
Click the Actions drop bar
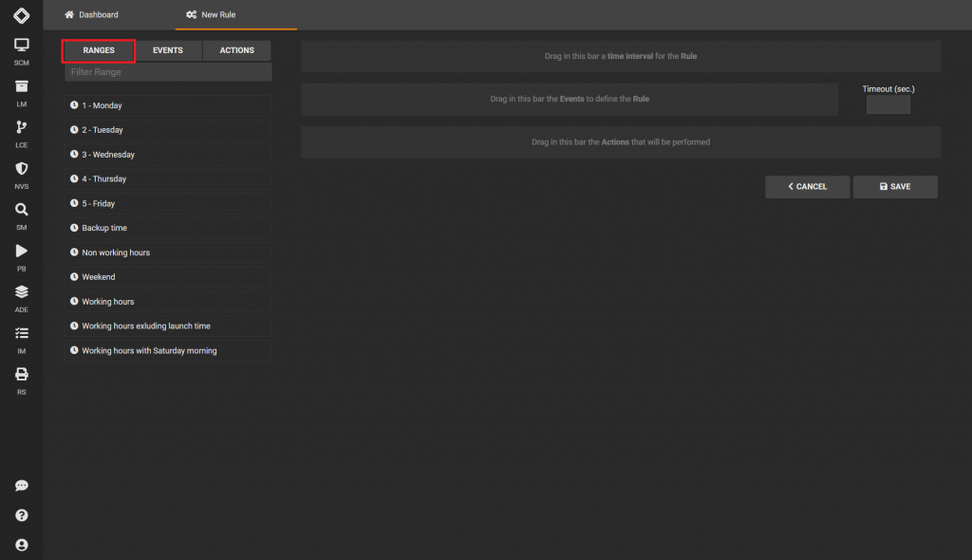click(x=621, y=142)
